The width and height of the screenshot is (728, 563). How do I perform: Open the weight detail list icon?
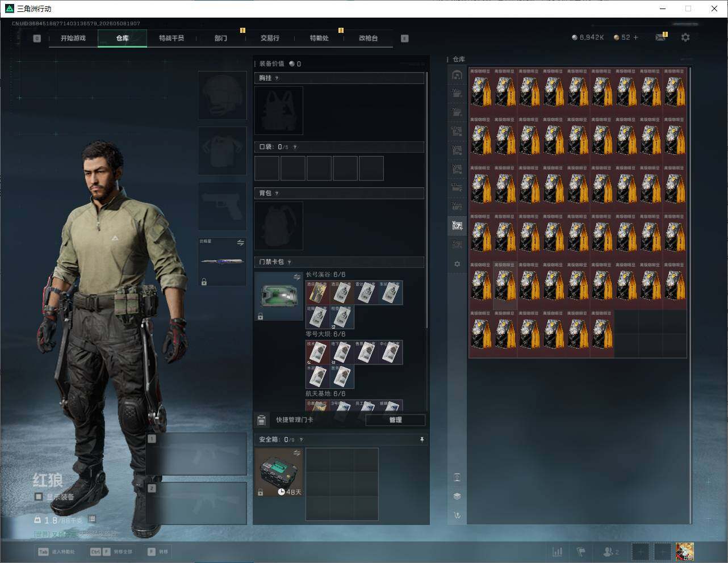pyautogui.click(x=92, y=519)
